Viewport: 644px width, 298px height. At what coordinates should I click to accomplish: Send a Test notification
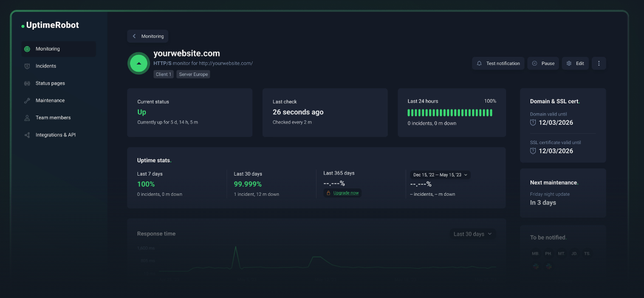(498, 63)
